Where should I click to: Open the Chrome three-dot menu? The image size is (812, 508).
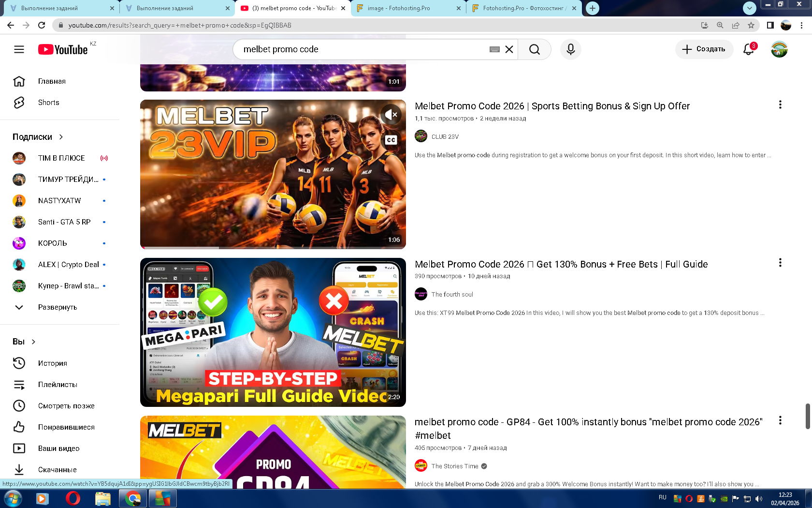(x=802, y=25)
